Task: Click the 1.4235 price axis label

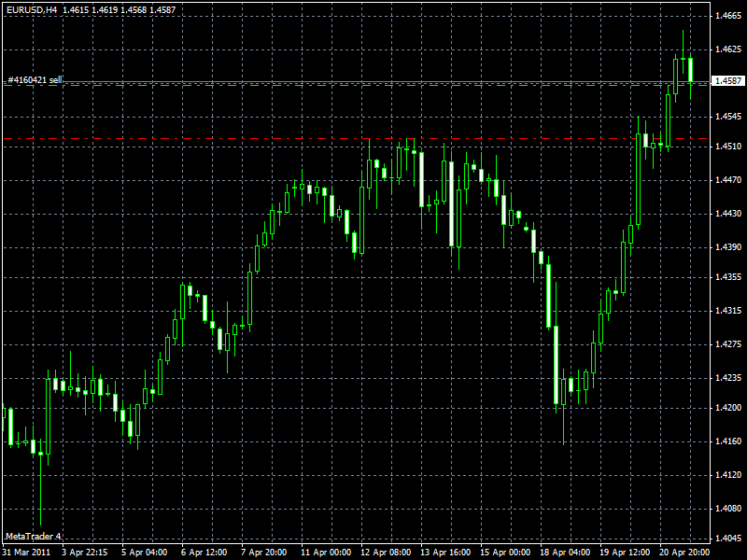Action: point(728,378)
